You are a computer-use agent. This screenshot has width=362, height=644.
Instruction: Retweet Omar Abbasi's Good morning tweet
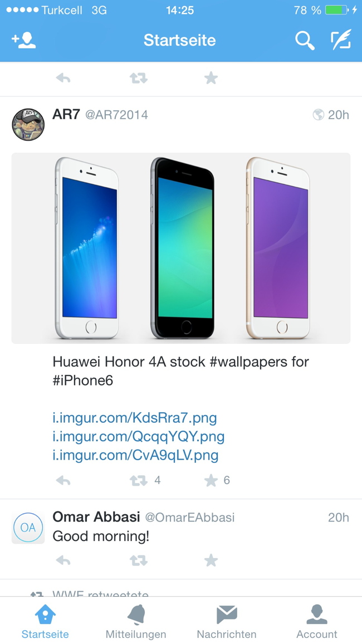(138, 560)
